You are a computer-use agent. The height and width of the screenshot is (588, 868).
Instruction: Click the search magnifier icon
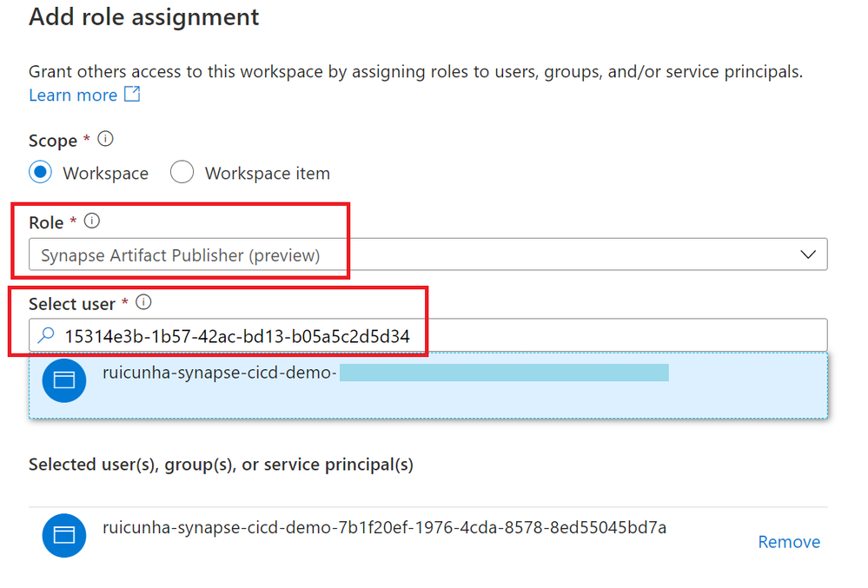[48, 335]
